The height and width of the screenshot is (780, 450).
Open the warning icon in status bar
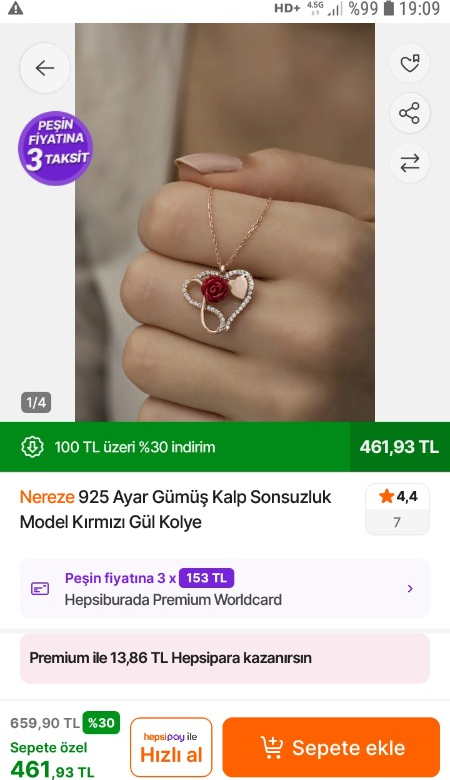coord(15,8)
